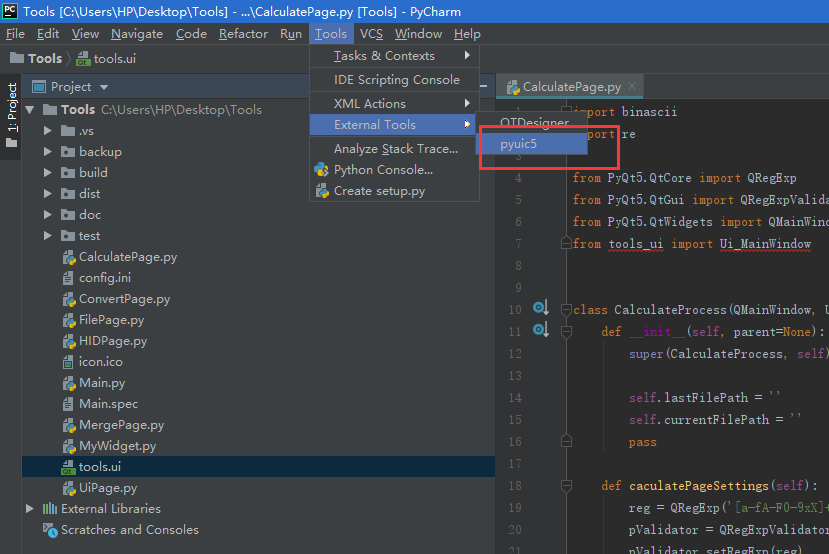Image resolution: width=829 pixels, height=554 pixels.
Task: Select MyWidget.py file
Action: click(x=117, y=446)
